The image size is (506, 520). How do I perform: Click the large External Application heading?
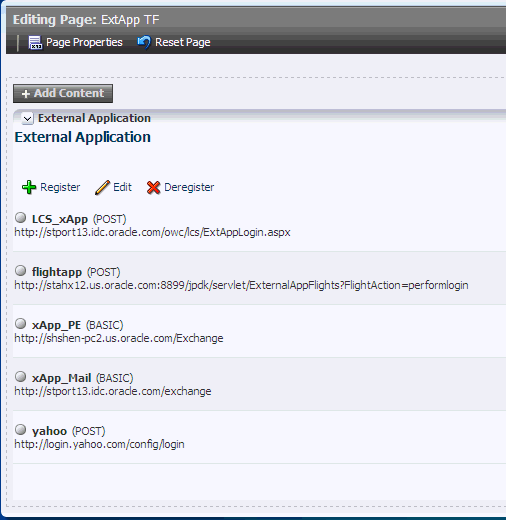tap(83, 137)
